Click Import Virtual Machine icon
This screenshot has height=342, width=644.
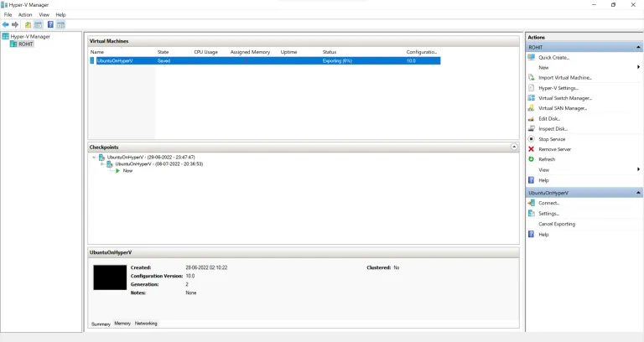coord(531,78)
